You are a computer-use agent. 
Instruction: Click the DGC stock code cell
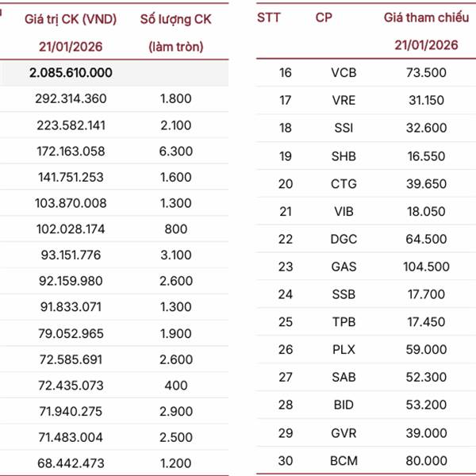344,240
